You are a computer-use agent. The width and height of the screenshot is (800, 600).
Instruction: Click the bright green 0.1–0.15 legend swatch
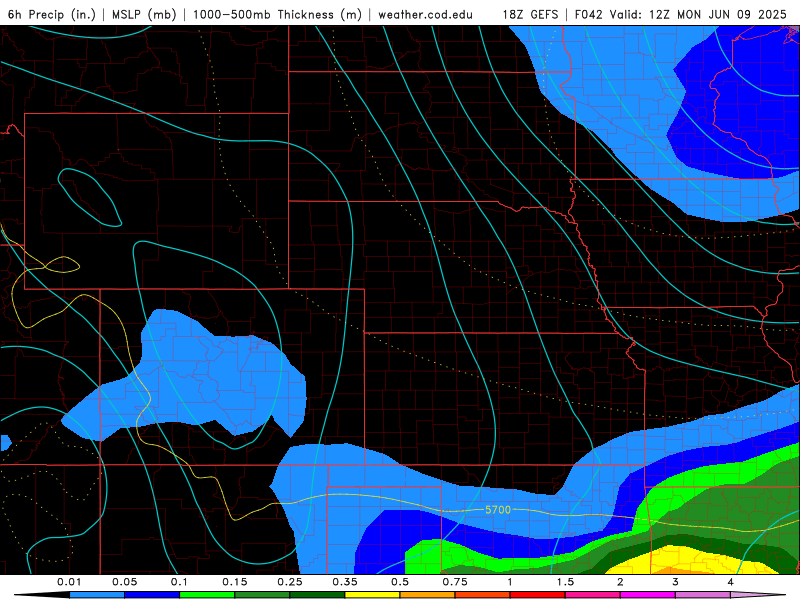click(207, 595)
